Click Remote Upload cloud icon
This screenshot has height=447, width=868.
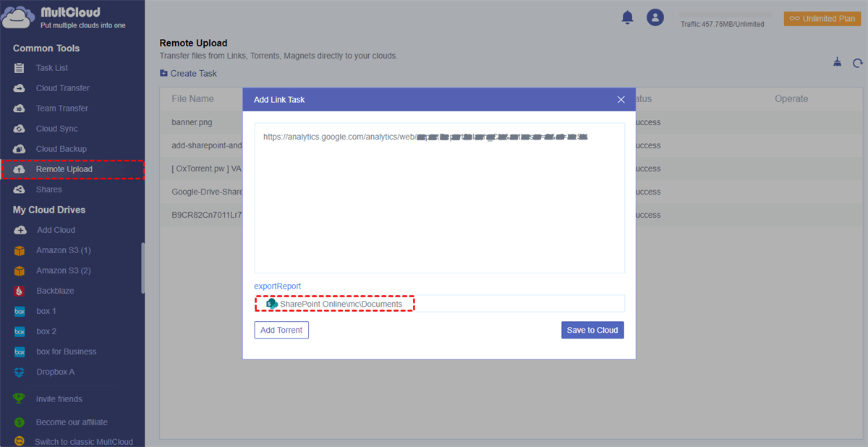pyautogui.click(x=20, y=169)
